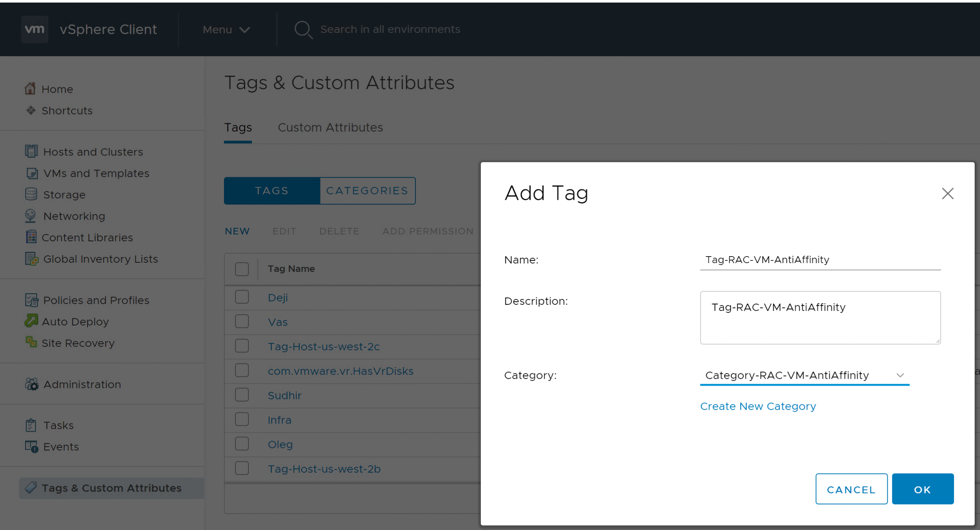Image resolution: width=980 pixels, height=530 pixels.
Task: Click the Auto Deploy icon
Action: (31, 321)
